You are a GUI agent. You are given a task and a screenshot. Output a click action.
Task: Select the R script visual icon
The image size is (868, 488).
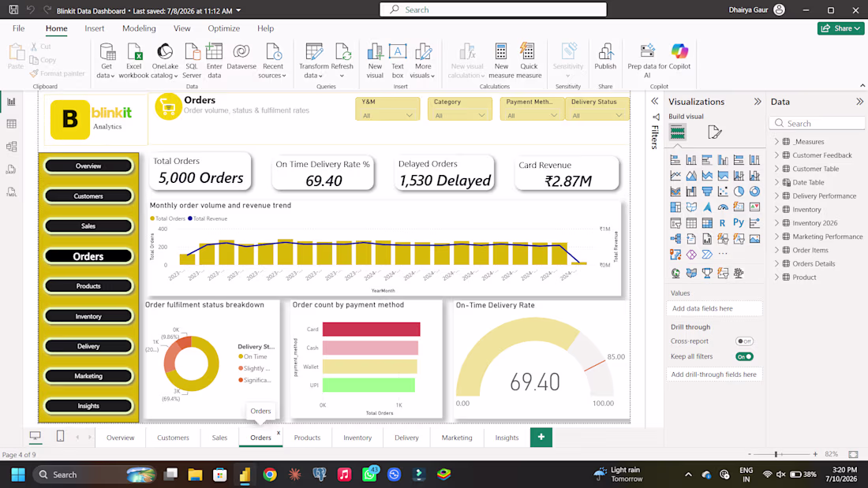(722, 223)
